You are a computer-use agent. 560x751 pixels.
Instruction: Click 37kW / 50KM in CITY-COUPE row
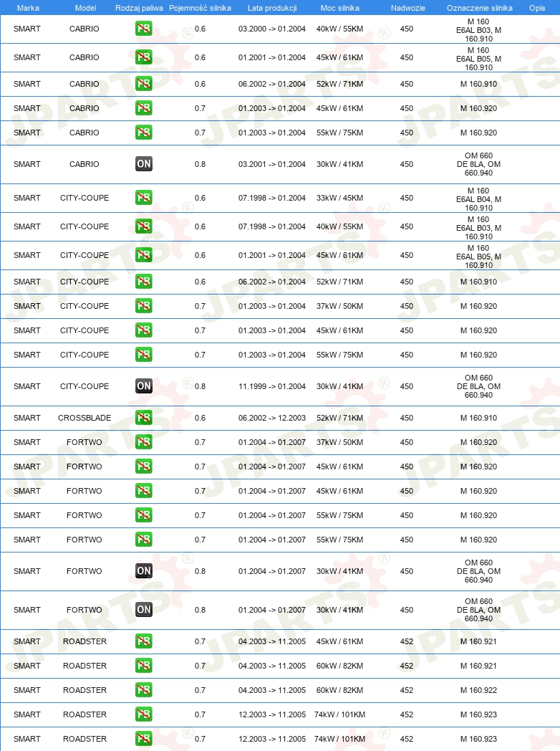tap(340, 306)
